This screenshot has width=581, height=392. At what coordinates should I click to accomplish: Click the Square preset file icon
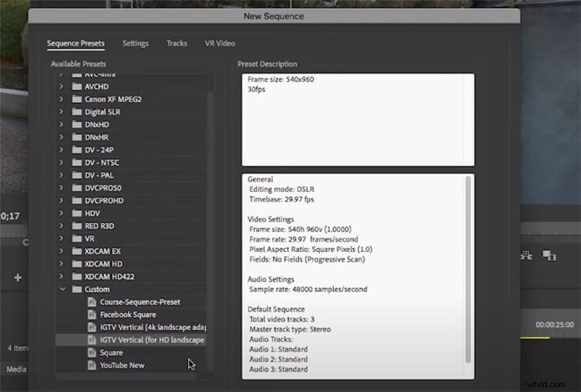[91, 352]
